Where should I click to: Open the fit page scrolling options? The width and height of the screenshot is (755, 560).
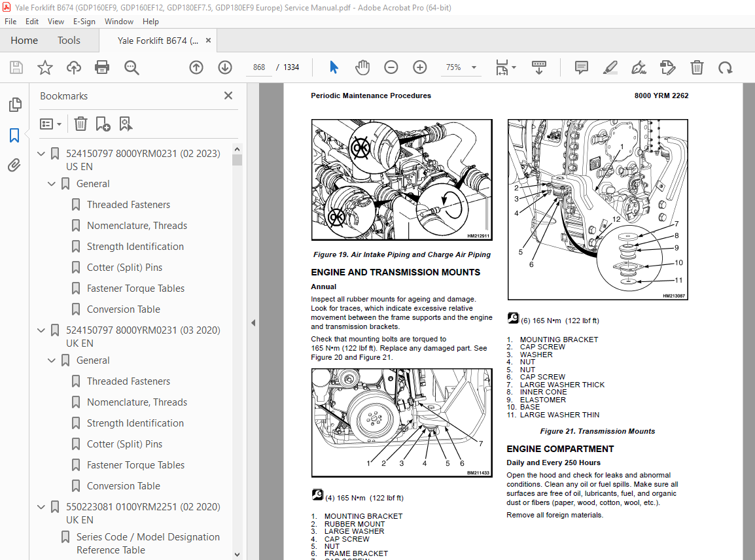tap(506, 67)
